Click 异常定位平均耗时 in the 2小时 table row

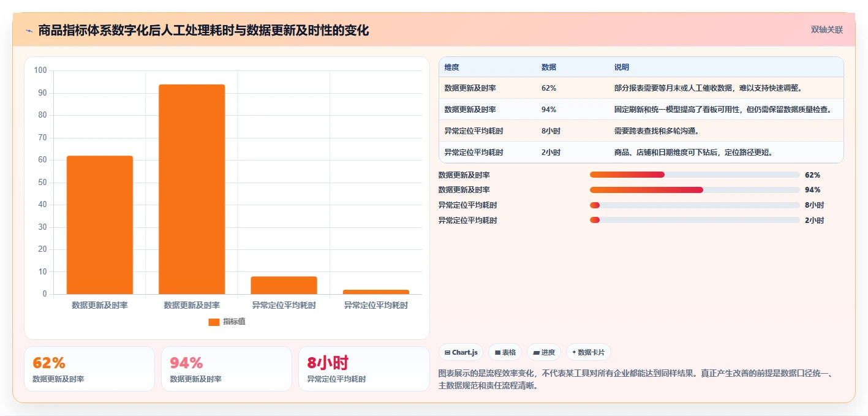pos(474,153)
